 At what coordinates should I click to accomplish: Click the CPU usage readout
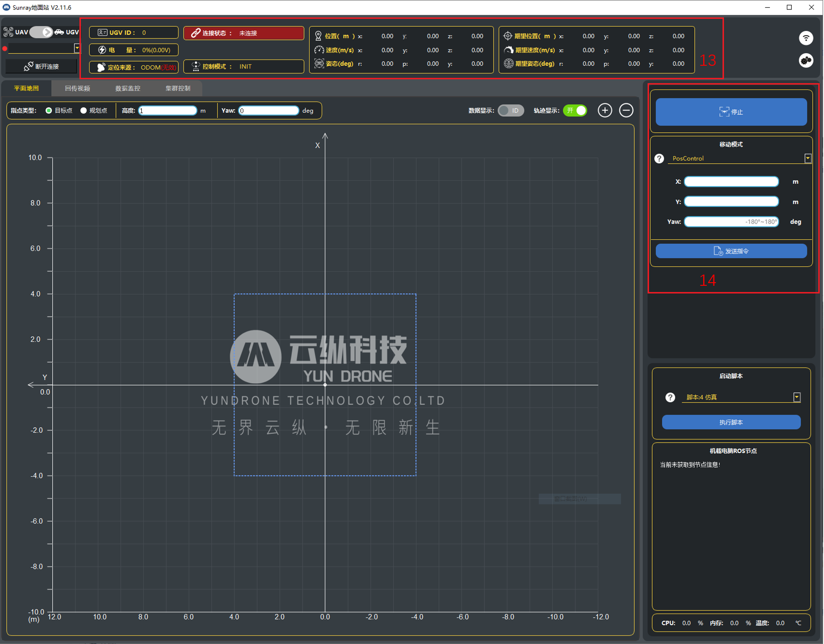point(682,623)
